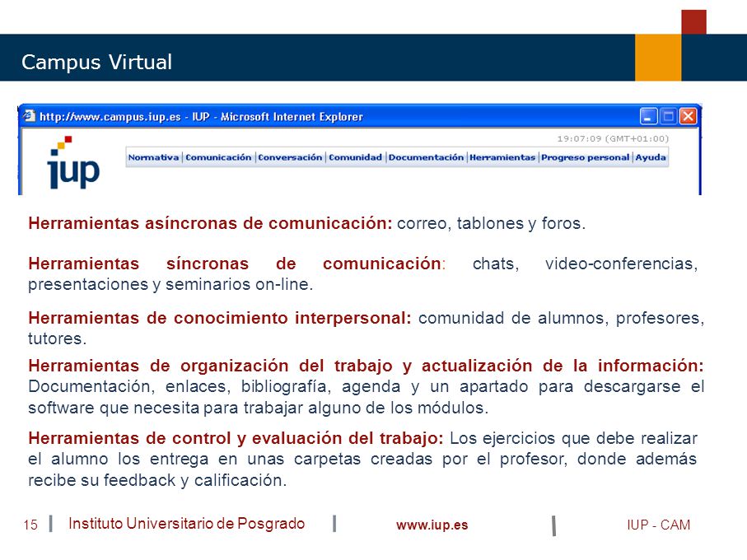This screenshot has height=560, width=747.
Task: Open the Documentación menu item
Action: (426, 157)
